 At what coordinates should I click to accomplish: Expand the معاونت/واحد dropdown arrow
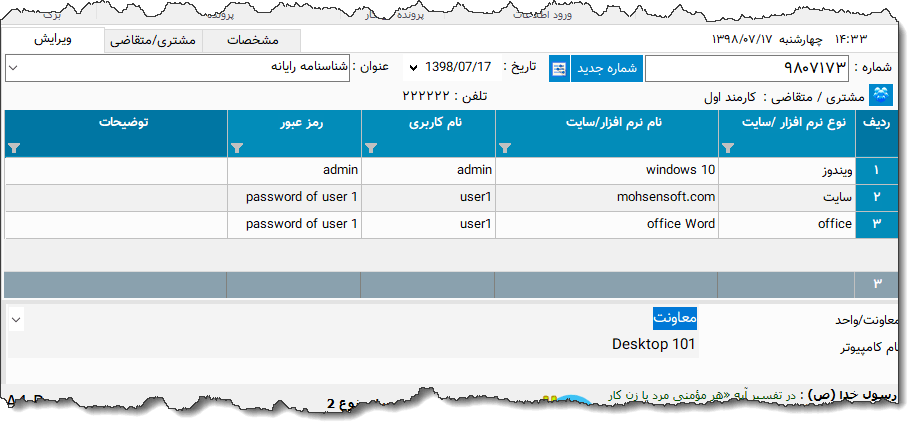(15, 319)
